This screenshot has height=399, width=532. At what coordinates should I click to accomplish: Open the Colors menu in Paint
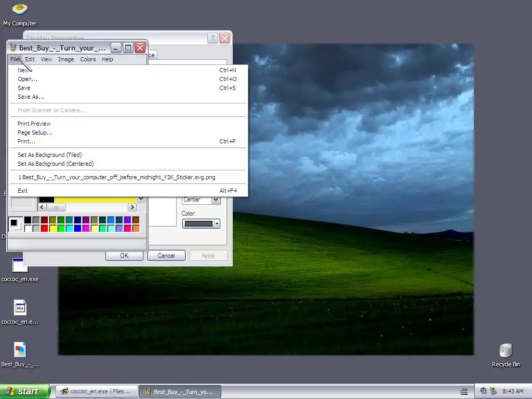coord(88,59)
